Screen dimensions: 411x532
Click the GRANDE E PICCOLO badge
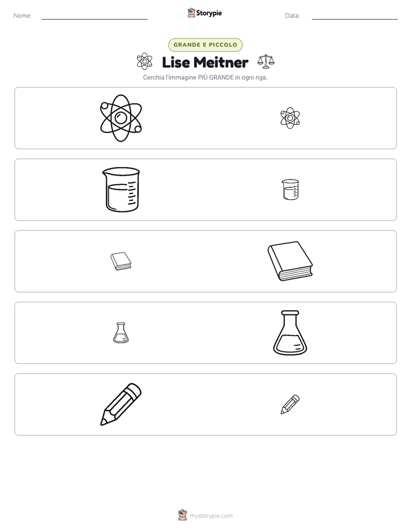205,45
